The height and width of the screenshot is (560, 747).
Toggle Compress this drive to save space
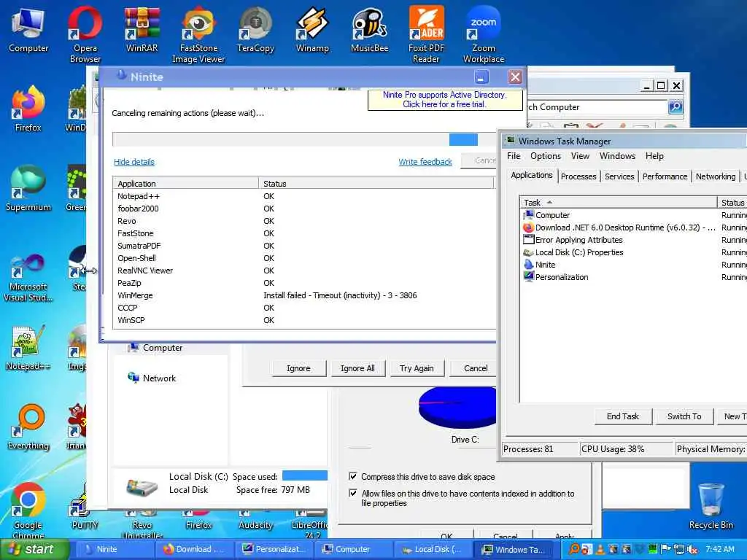point(353,476)
